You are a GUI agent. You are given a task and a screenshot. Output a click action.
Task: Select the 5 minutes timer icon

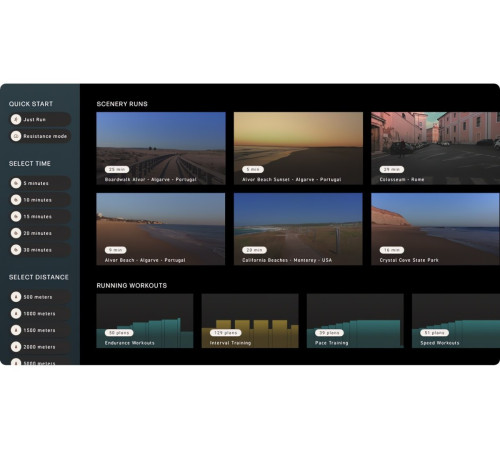click(16, 183)
